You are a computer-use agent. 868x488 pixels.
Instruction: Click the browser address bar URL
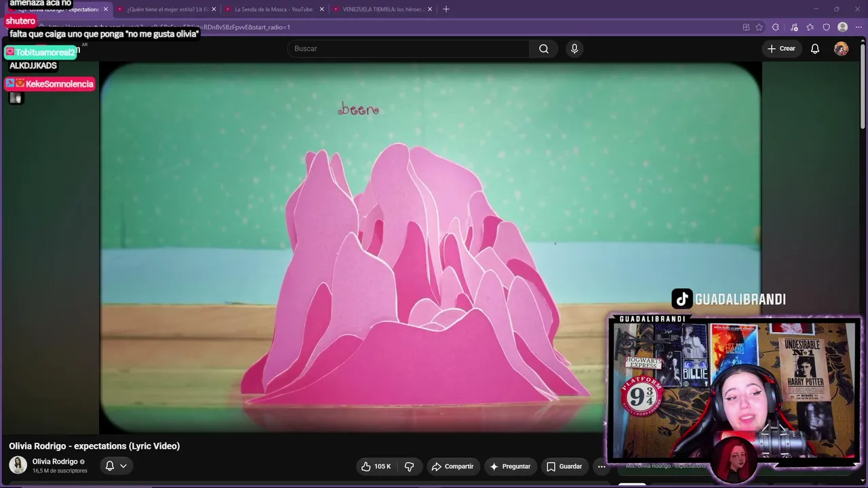[x=170, y=27]
